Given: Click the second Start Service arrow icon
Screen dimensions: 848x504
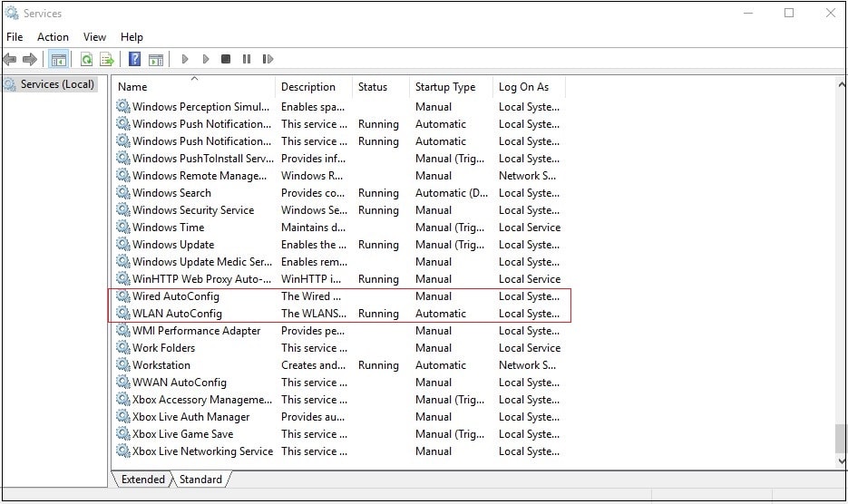Looking at the screenshot, I should click(206, 59).
